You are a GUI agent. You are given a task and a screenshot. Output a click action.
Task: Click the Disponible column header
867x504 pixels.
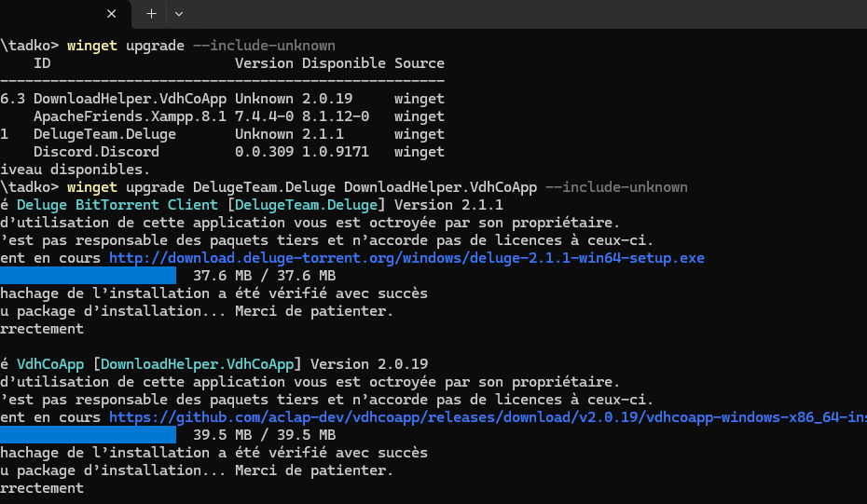pos(343,63)
